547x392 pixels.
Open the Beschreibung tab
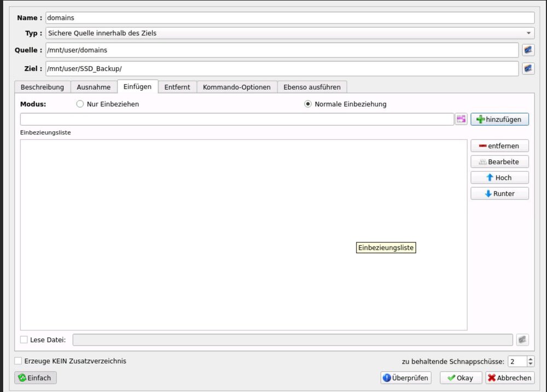[x=42, y=87]
